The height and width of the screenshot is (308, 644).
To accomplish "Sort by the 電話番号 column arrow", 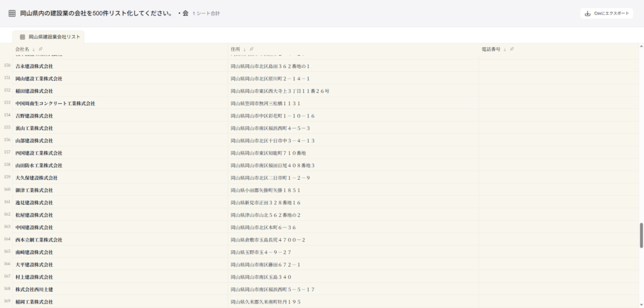I will click(505, 49).
